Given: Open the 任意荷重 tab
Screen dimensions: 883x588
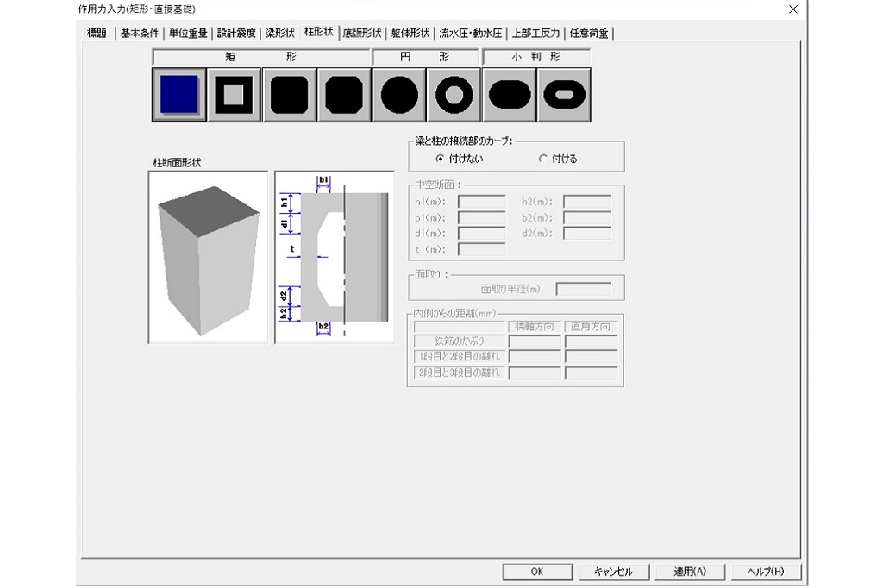Looking at the screenshot, I should pyautogui.click(x=589, y=34).
